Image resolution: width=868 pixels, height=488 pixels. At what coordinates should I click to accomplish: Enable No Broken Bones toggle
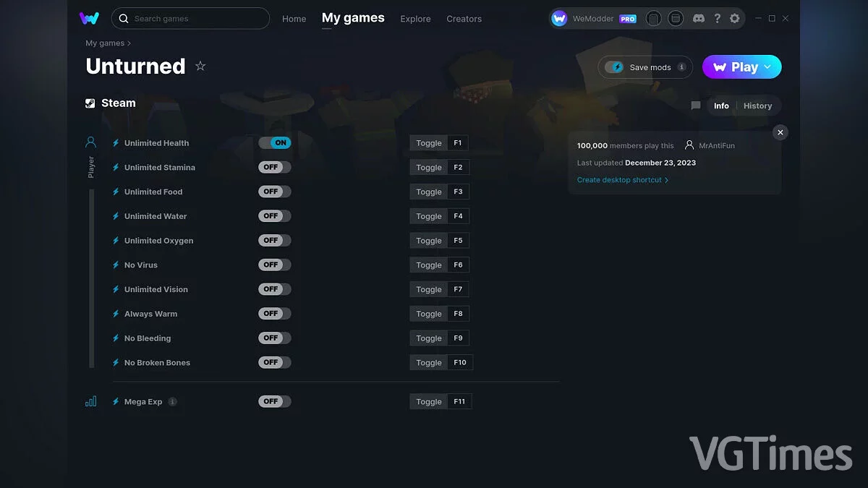275,362
